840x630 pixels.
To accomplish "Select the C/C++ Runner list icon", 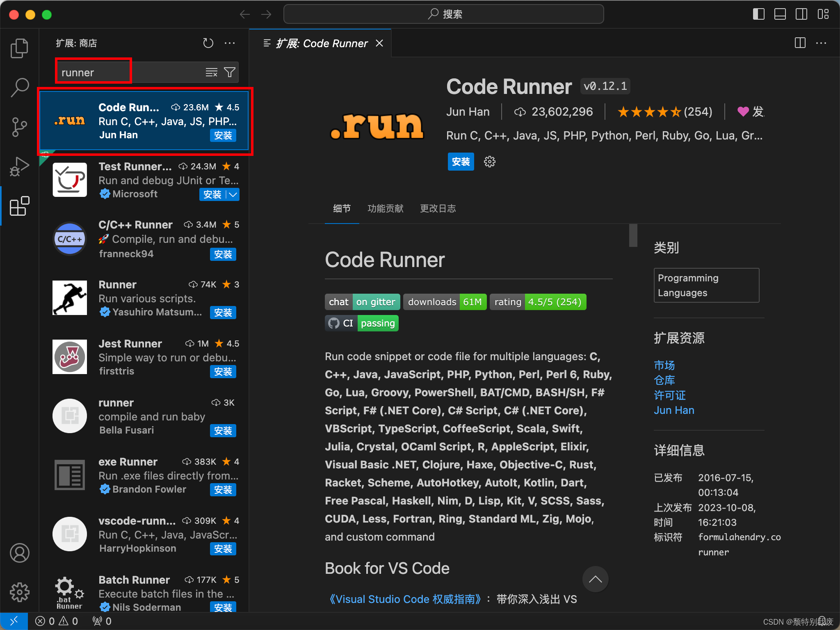I will tap(70, 239).
